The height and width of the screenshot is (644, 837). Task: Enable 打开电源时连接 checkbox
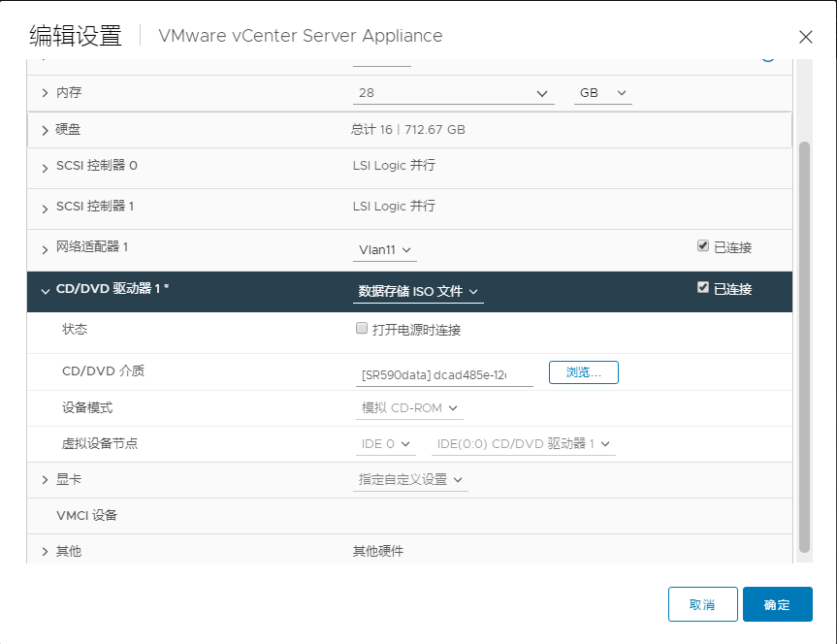362,328
